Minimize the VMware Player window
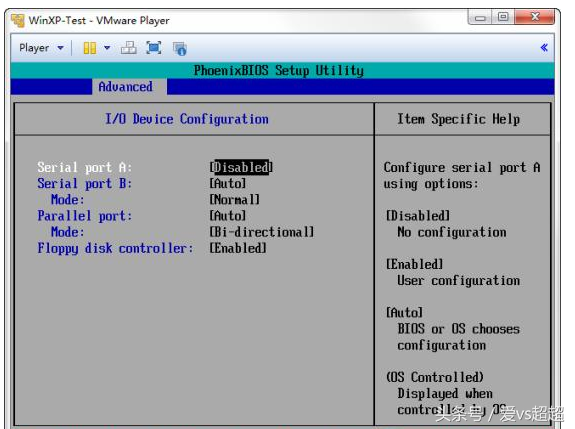This screenshot has width=575, height=429. point(480,17)
